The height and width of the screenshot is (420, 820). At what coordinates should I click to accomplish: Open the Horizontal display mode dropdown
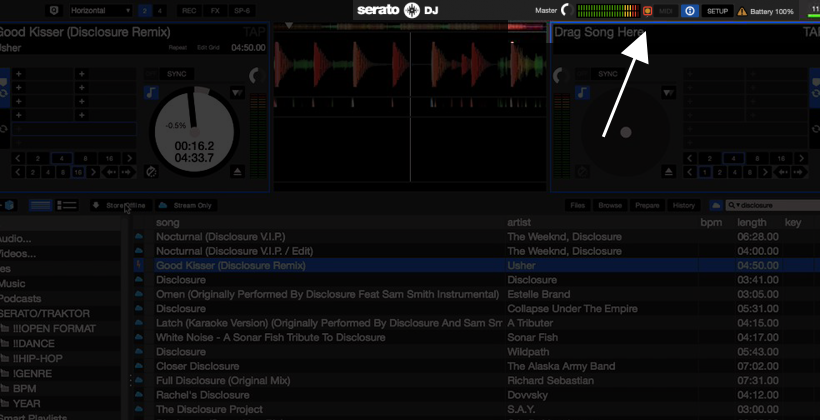coord(101,10)
